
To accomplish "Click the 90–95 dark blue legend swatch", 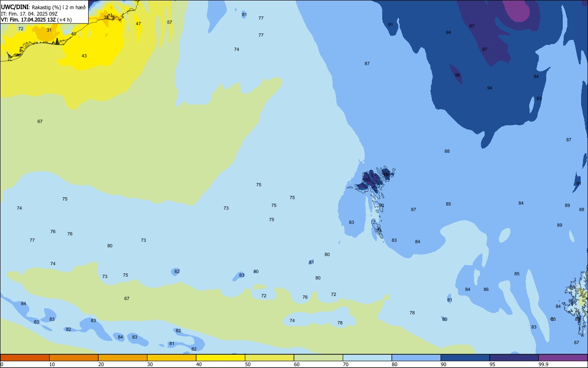I will tap(465, 357).
